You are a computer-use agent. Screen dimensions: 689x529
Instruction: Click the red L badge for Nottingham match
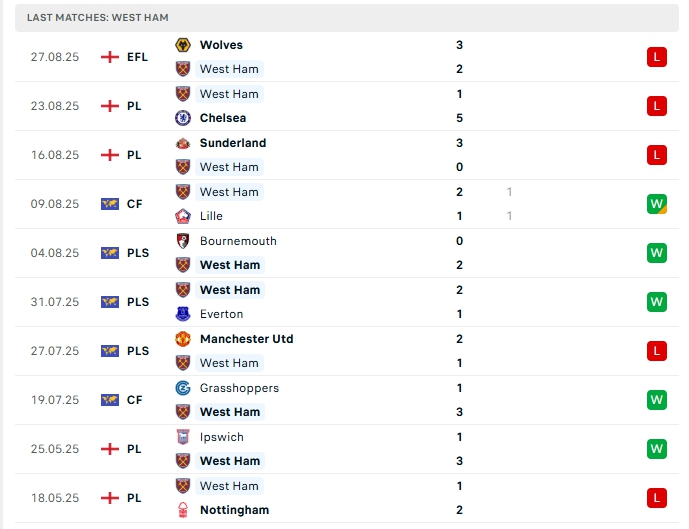(x=656, y=498)
